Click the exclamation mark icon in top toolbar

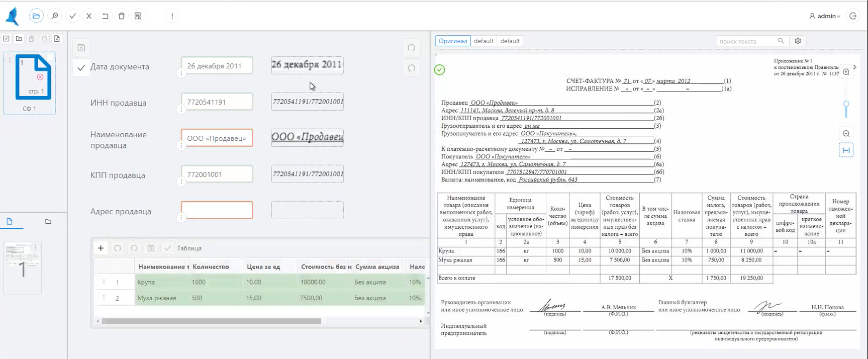[x=172, y=16]
